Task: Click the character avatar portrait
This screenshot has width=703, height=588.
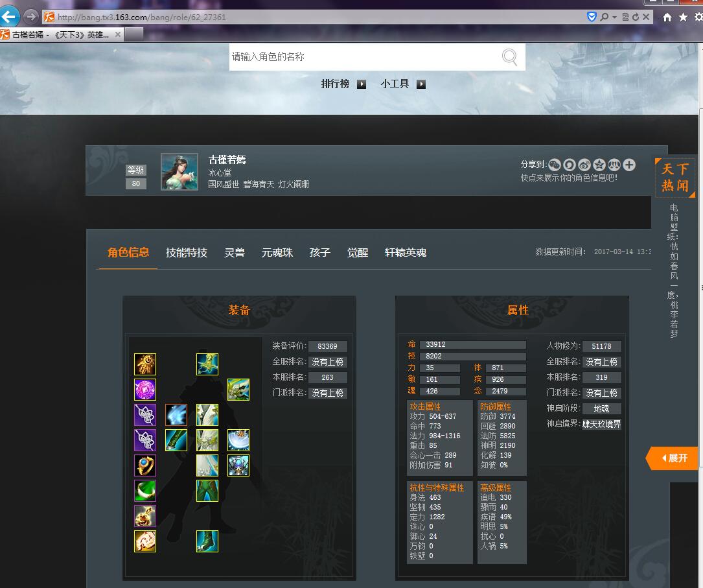Action: [x=179, y=172]
